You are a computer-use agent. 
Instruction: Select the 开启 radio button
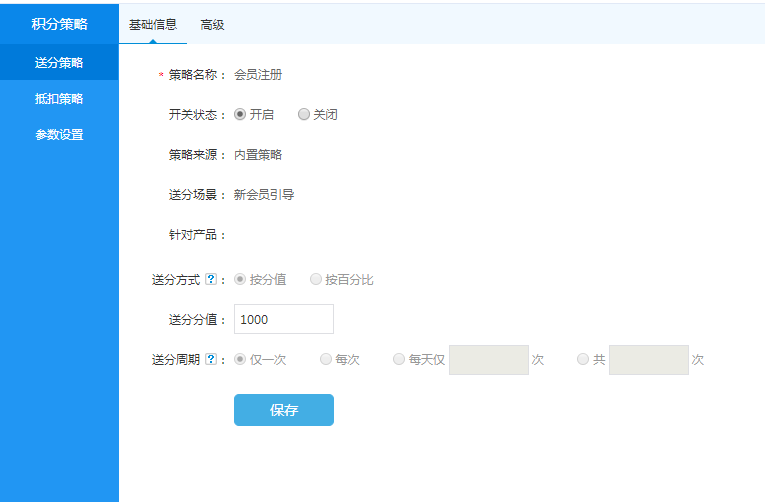[240, 115]
